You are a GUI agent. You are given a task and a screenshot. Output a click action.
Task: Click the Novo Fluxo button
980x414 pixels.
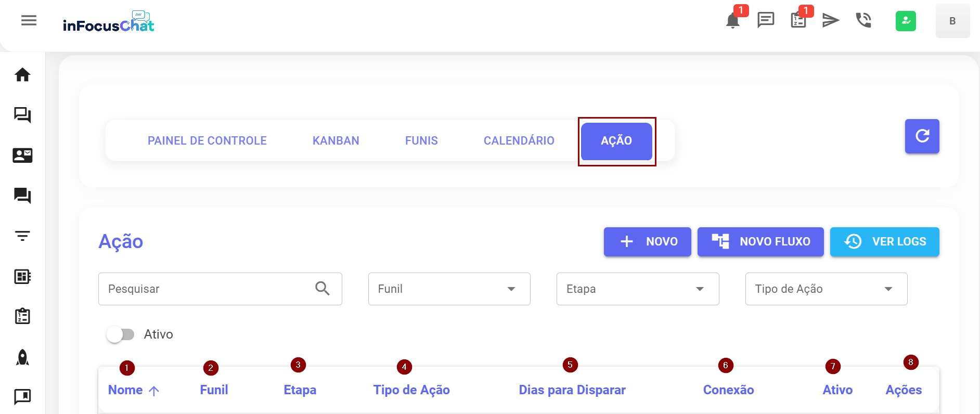coord(760,242)
